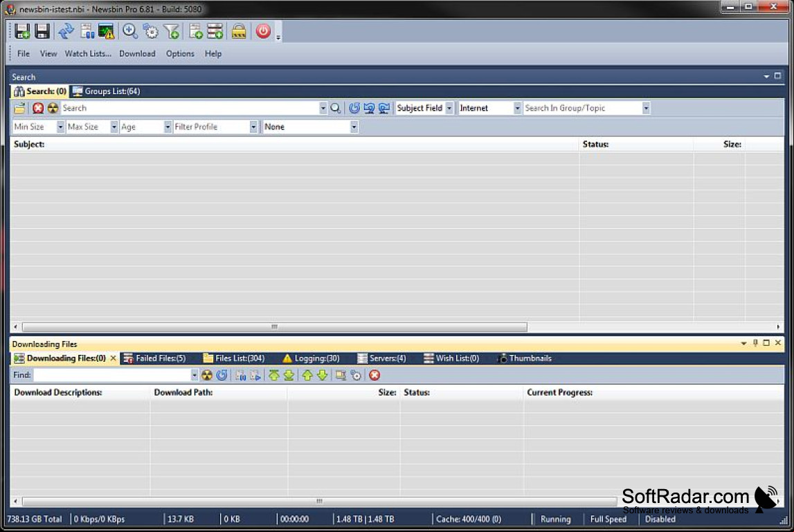Screen dimensions: 794x532
Task: Click the Full Speed status bar item
Action: click(x=608, y=520)
